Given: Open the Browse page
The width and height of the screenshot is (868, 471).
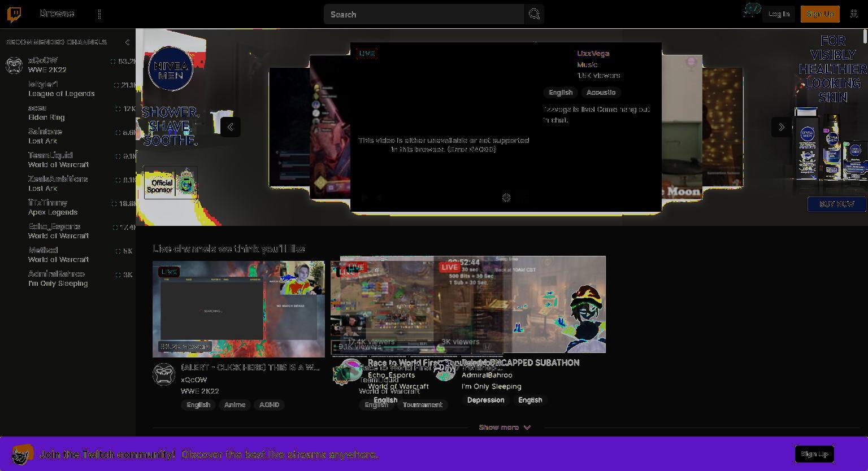Looking at the screenshot, I should [x=57, y=14].
